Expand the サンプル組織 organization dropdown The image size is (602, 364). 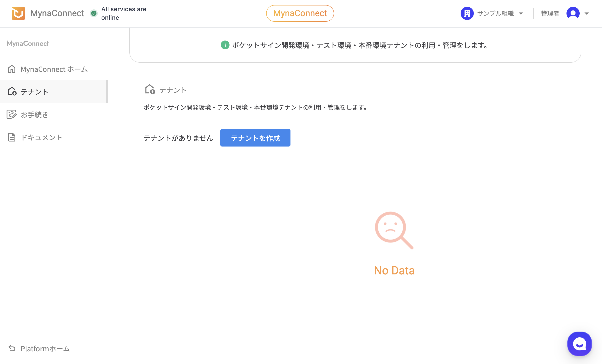(x=521, y=13)
